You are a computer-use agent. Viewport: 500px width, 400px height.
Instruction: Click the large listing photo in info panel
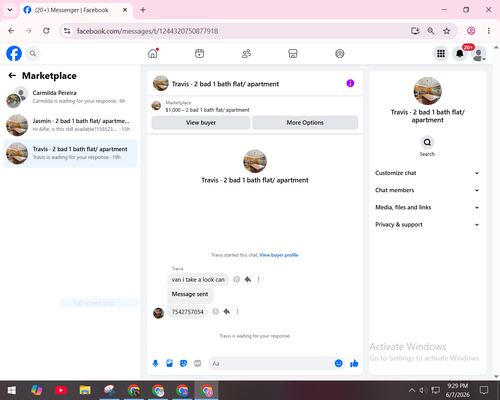(x=428, y=91)
